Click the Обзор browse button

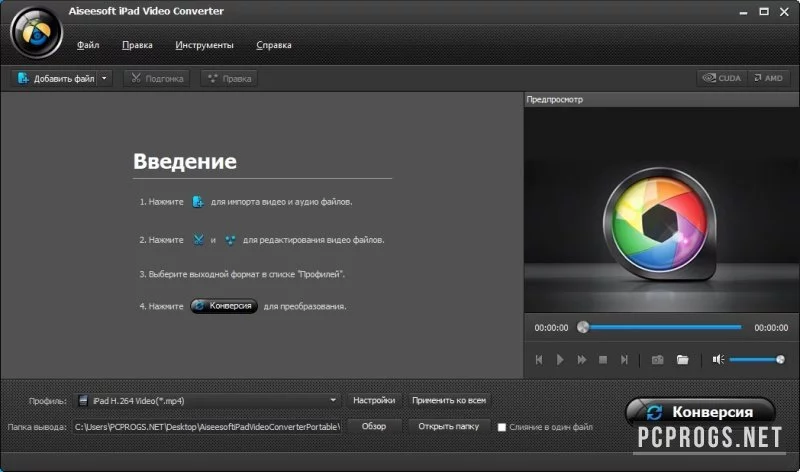[x=374, y=426]
